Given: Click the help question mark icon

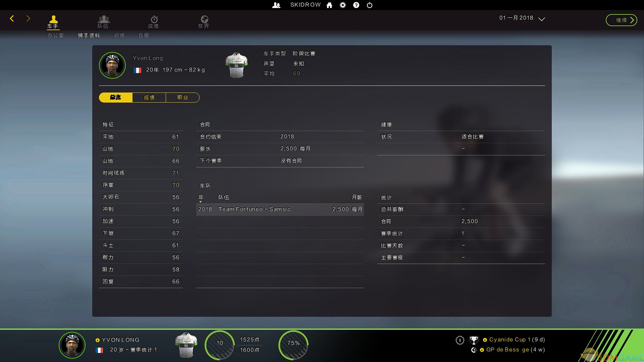Looking at the screenshot, I should (356, 5).
